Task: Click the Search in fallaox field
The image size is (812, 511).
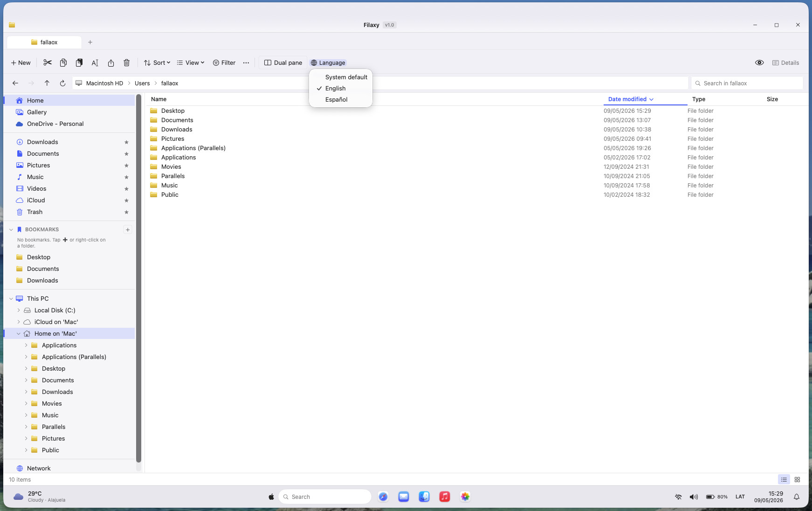Action: point(747,83)
